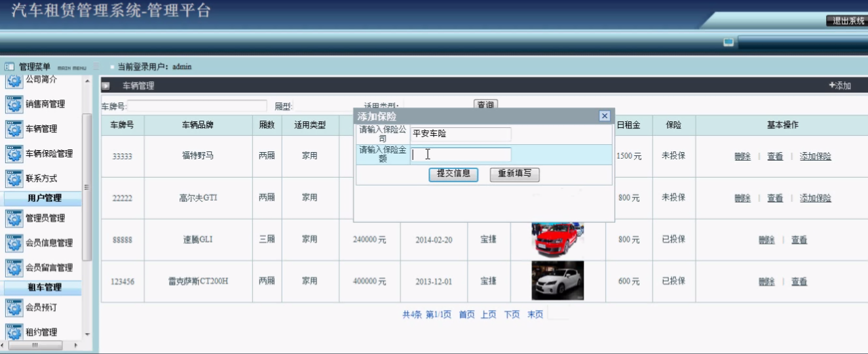Image resolution: width=868 pixels, height=354 pixels.
Task: Click the 保险 column header
Action: point(673,125)
